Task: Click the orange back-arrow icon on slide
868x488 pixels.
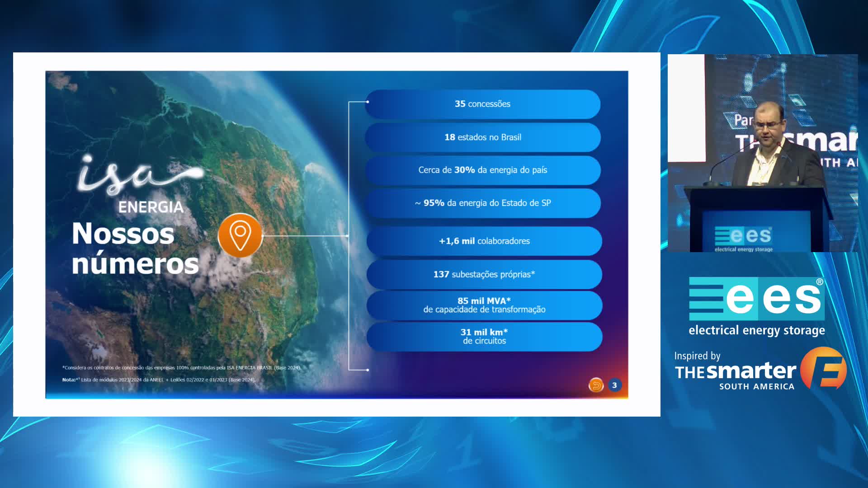Action: [596, 385]
